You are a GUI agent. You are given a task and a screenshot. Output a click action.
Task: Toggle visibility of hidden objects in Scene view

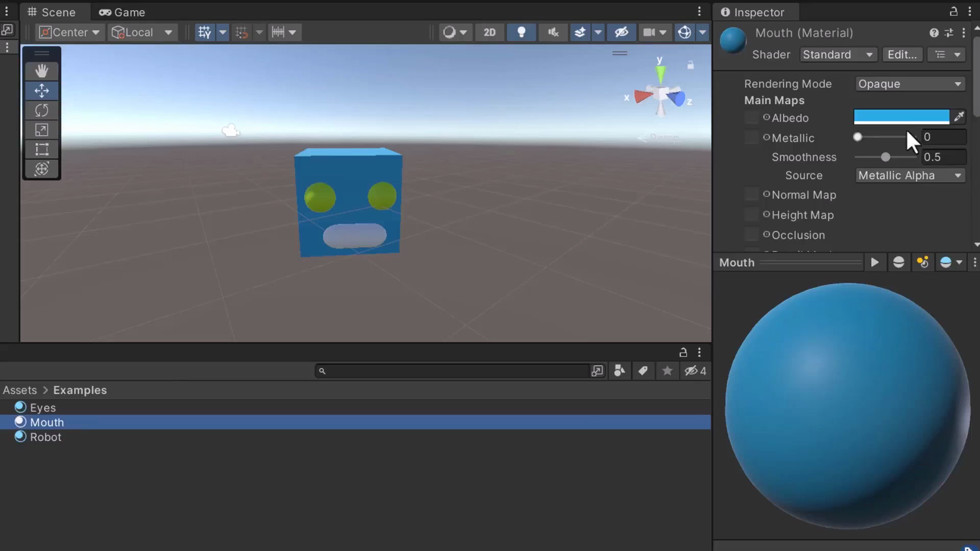point(621,32)
